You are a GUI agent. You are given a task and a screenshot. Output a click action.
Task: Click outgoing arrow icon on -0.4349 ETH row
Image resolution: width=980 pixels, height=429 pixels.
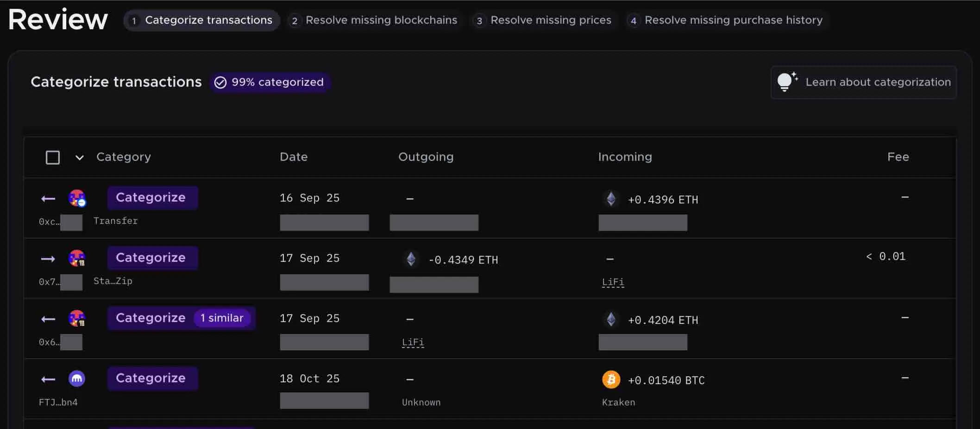click(x=48, y=259)
